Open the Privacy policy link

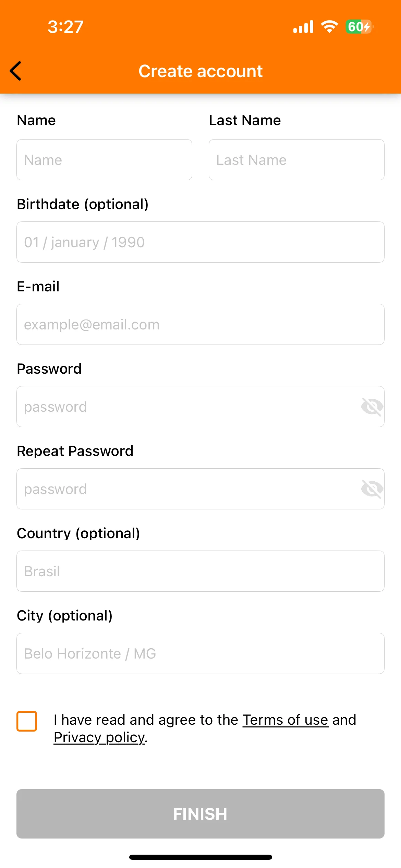[99, 737]
